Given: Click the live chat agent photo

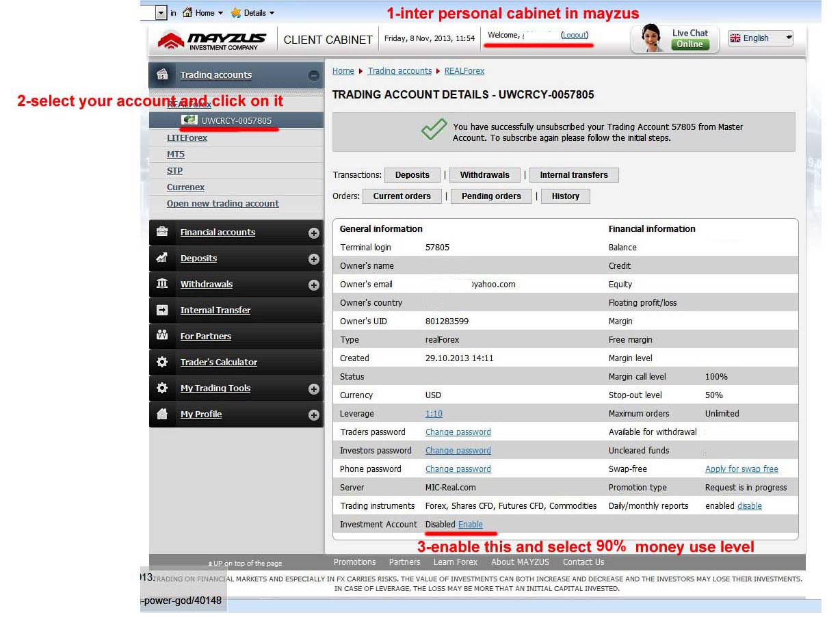Looking at the screenshot, I should pos(651,39).
